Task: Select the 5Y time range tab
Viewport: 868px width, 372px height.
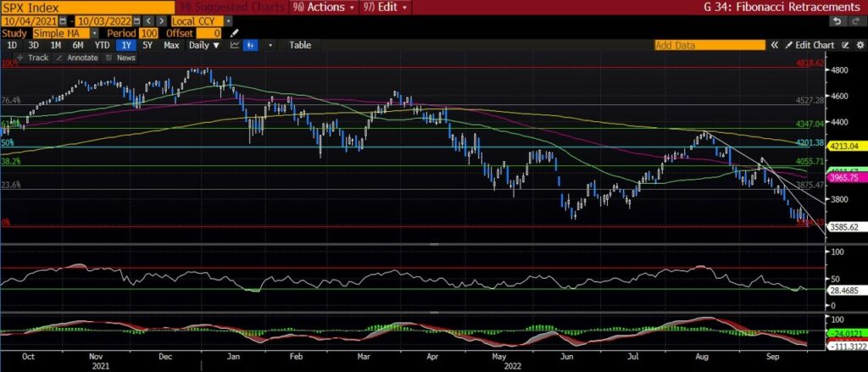Action: pyautogui.click(x=147, y=45)
